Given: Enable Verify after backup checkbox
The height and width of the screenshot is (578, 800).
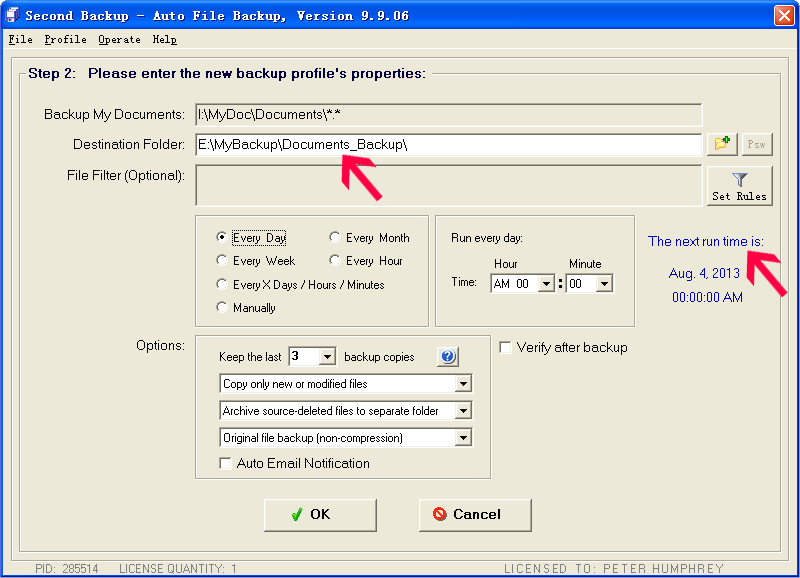Looking at the screenshot, I should coord(505,347).
